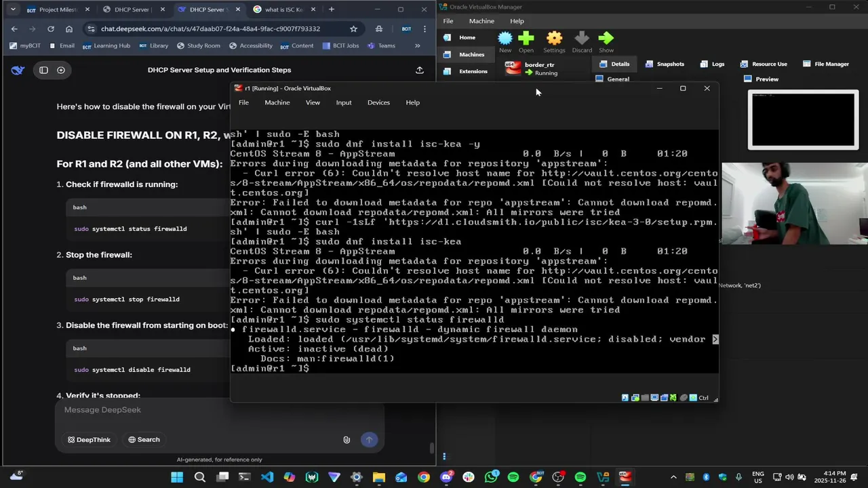
Task: Click the send message arrow button
Action: (369, 440)
